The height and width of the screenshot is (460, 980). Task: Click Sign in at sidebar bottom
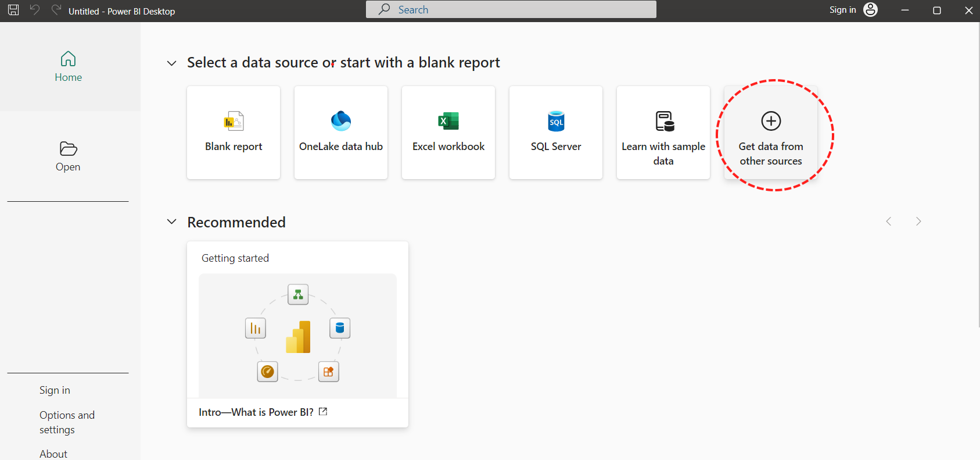coord(55,390)
